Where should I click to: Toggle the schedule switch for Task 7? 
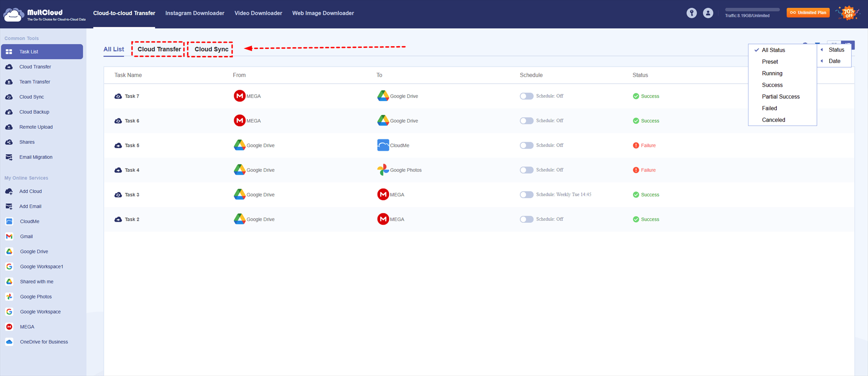[x=526, y=96]
